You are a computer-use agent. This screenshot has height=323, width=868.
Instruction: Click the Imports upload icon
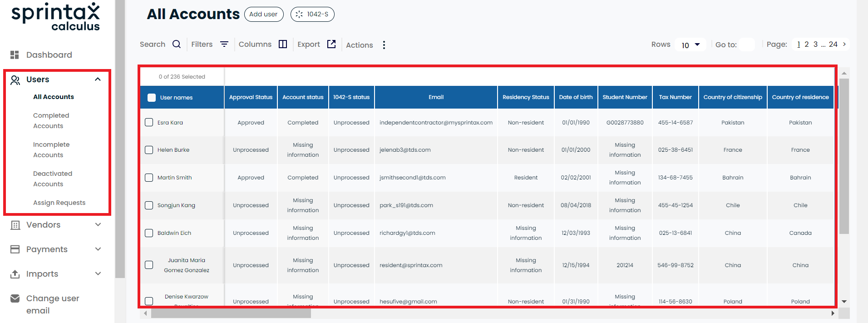pos(15,274)
